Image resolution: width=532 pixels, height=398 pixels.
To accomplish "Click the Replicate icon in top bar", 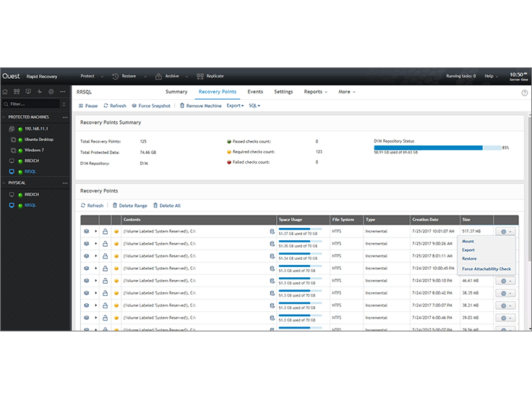I will [x=200, y=77].
